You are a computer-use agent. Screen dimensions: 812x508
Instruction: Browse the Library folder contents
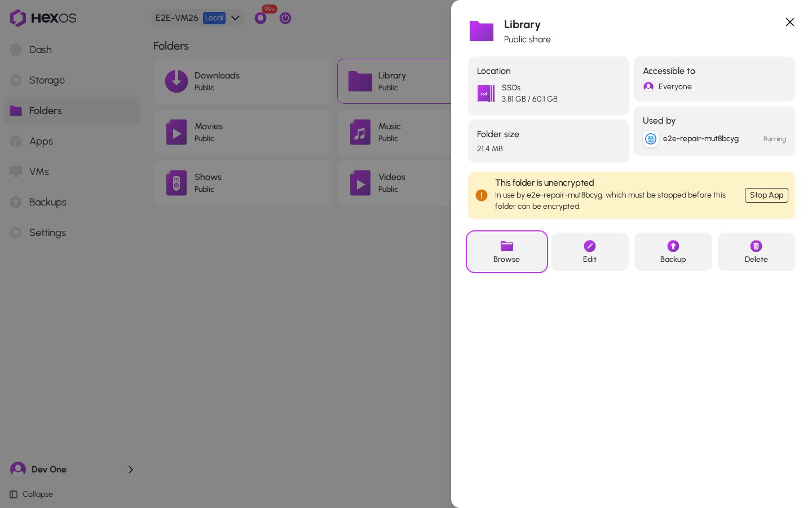(x=507, y=252)
